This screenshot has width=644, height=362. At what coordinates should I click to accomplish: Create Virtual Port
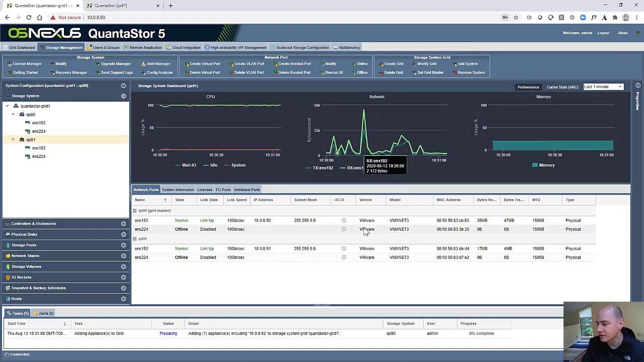[202, 64]
